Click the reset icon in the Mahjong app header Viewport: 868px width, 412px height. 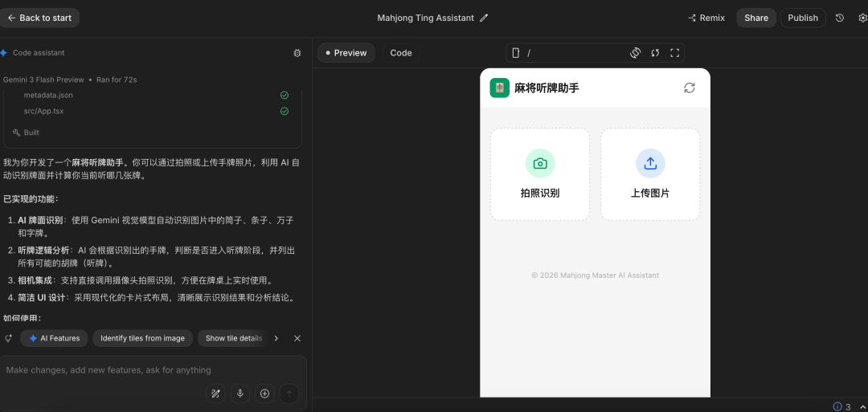click(690, 88)
